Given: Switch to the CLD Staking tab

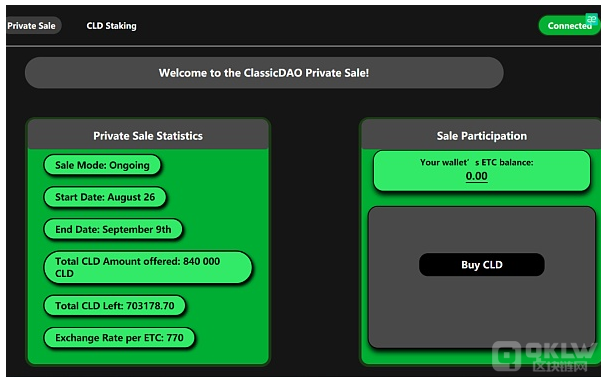Looking at the screenshot, I should tap(111, 26).
